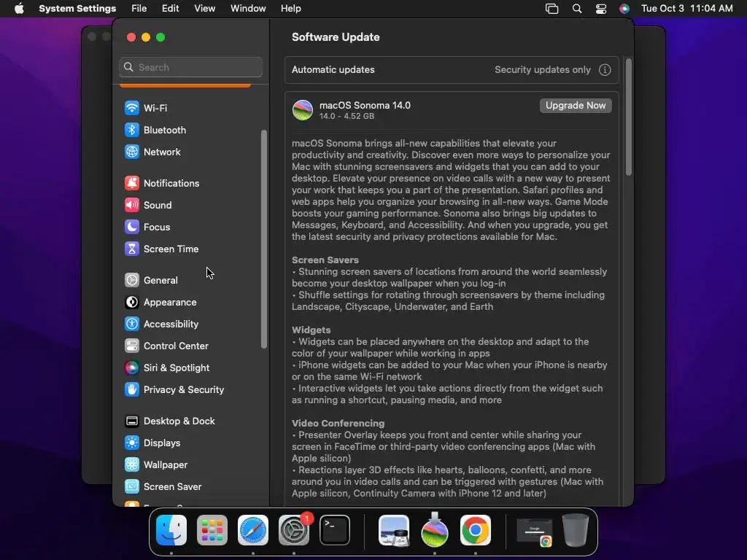
Task: Open Launchpad from the Dock
Action: click(x=212, y=530)
